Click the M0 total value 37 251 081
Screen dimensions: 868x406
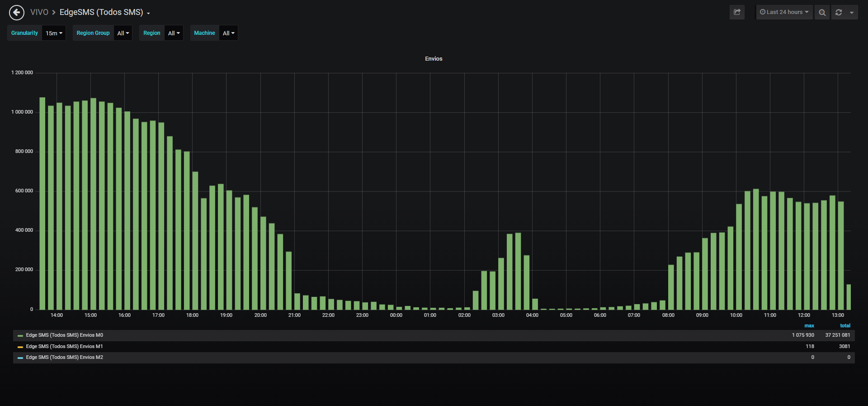point(838,335)
